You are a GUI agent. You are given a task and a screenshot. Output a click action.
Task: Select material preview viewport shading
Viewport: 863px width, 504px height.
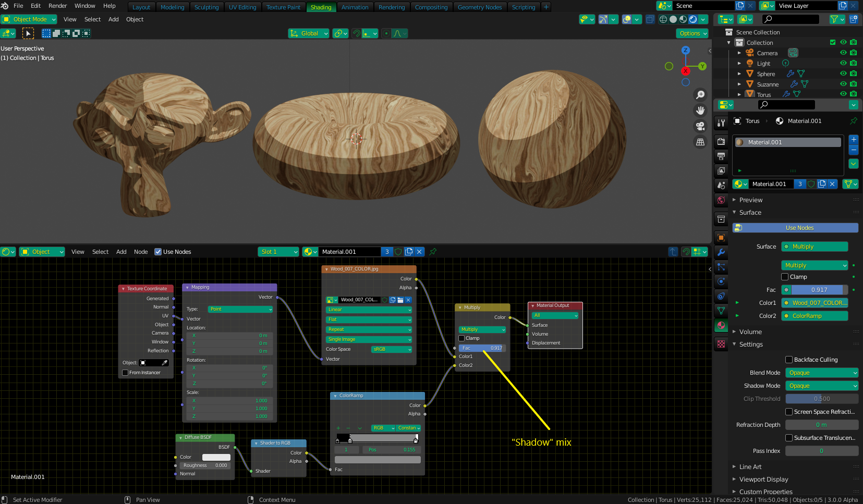pos(683,19)
